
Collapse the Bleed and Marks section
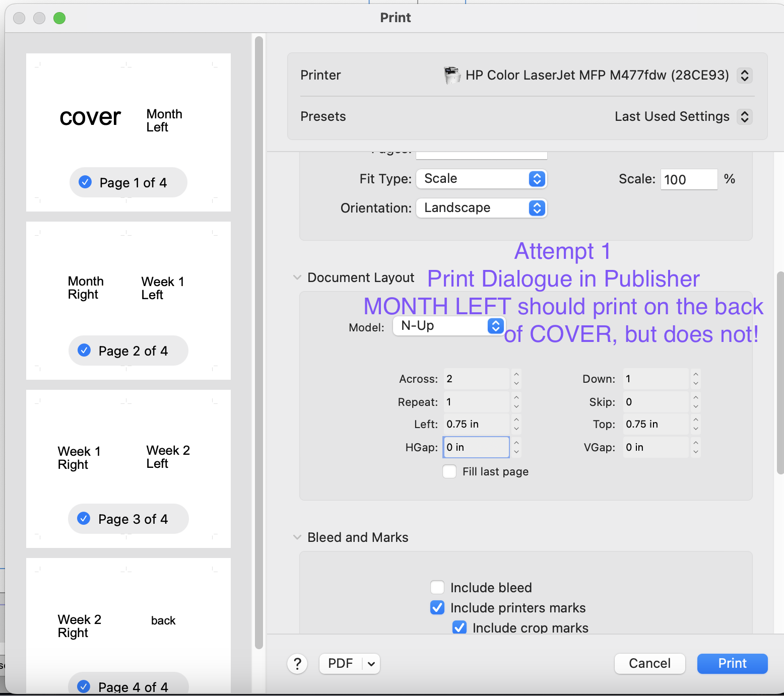[297, 537]
